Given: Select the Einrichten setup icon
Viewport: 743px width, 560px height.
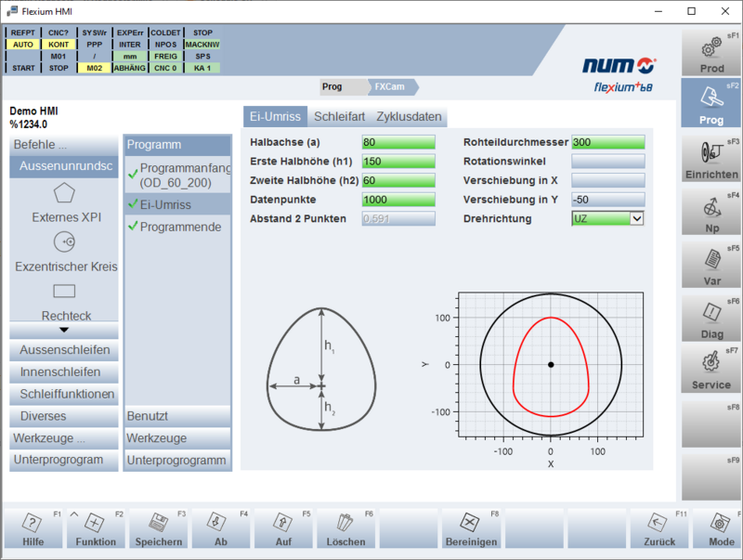Looking at the screenshot, I should (710, 158).
